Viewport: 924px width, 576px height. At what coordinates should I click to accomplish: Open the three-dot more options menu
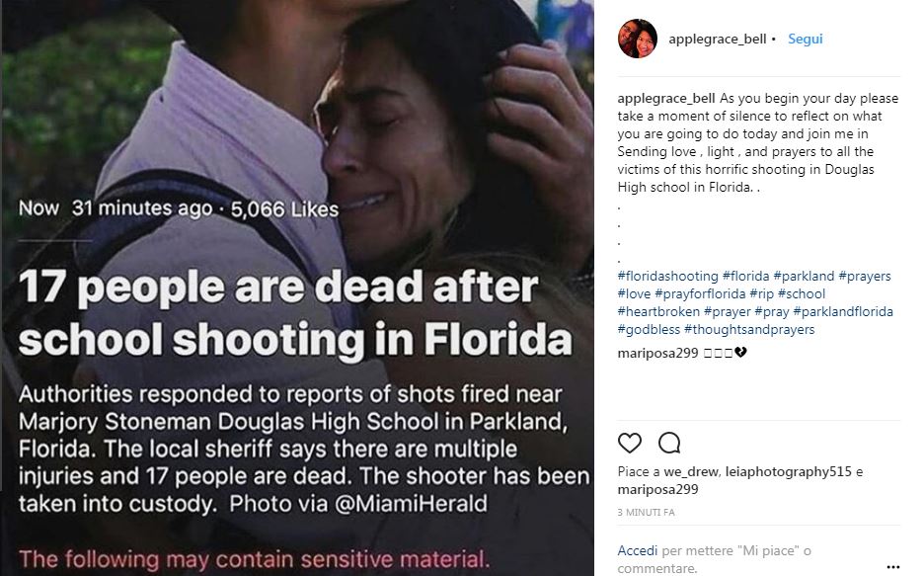tap(893, 565)
